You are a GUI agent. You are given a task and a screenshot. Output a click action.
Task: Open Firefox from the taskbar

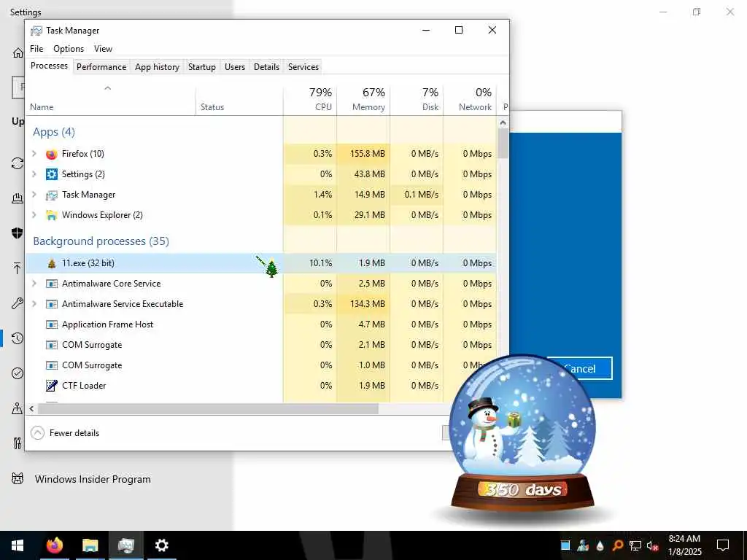[x=54, y=545]
